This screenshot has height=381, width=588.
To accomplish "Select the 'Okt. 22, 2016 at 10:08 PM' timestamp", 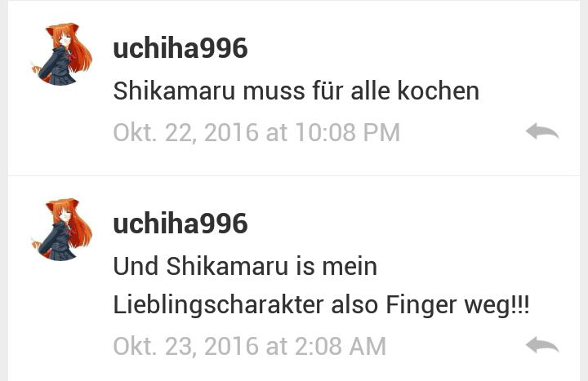I will click(256, 133).
